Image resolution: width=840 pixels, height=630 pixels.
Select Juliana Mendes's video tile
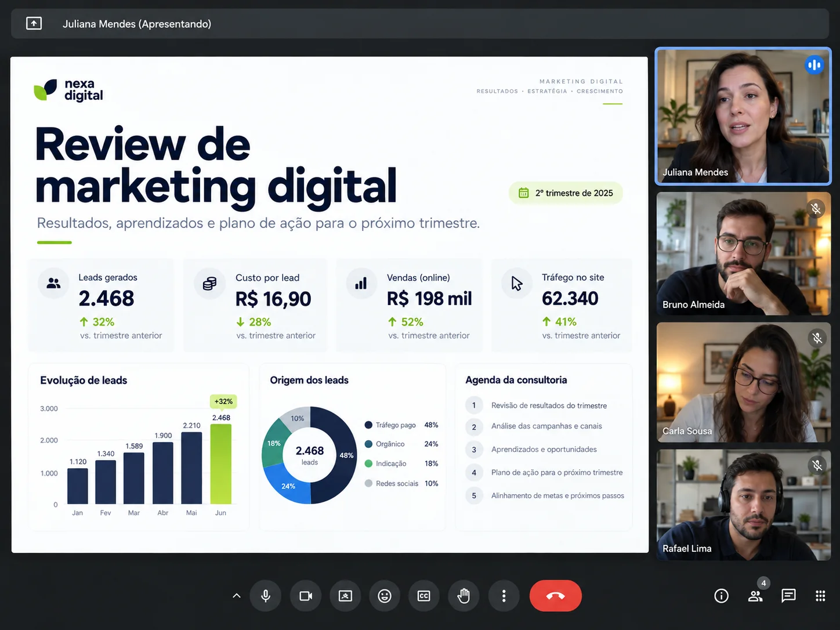[x=743, y=116]
